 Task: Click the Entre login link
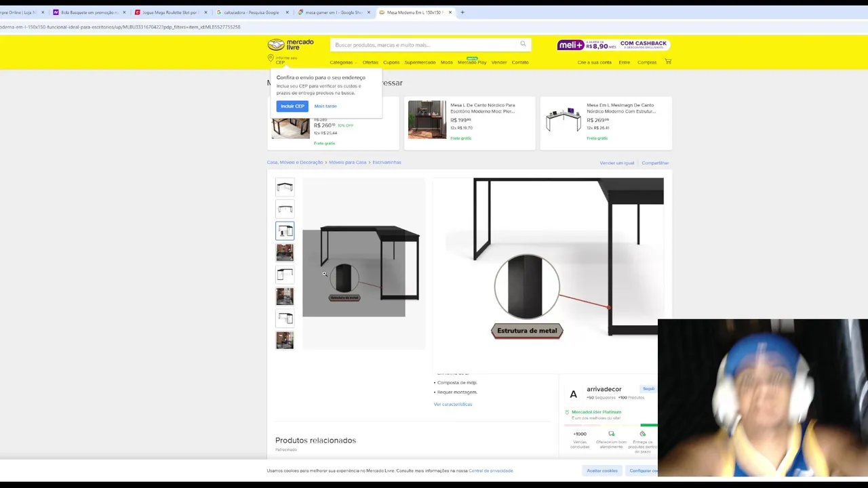point(625,62)
